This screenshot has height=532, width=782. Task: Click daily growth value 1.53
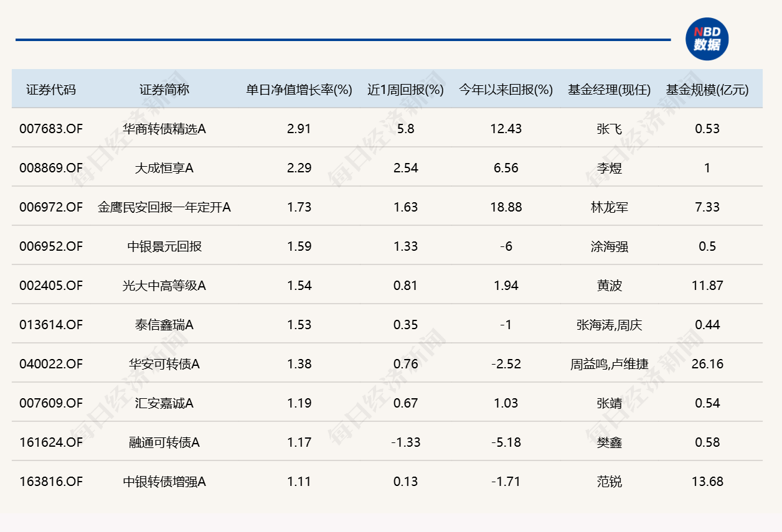[299, 325]
